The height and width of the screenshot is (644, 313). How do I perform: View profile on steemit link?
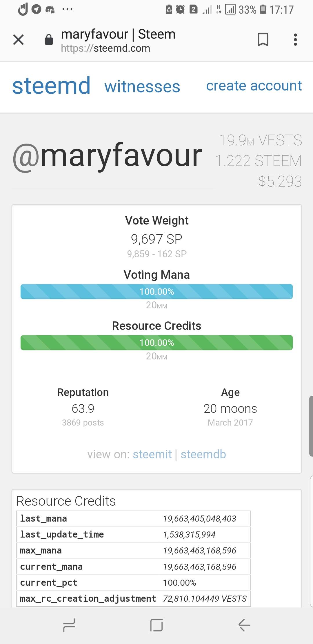tap(152, 454)
